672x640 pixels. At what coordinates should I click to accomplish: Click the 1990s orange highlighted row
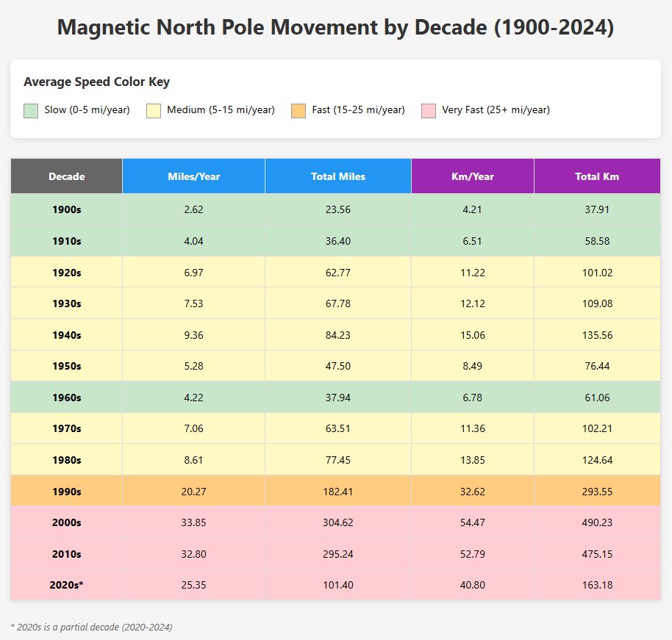[x=336, y=491]
